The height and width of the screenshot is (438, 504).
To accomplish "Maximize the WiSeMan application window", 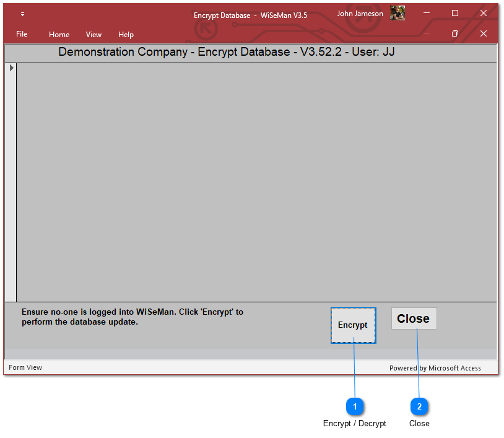I will [x=455, y=13].
